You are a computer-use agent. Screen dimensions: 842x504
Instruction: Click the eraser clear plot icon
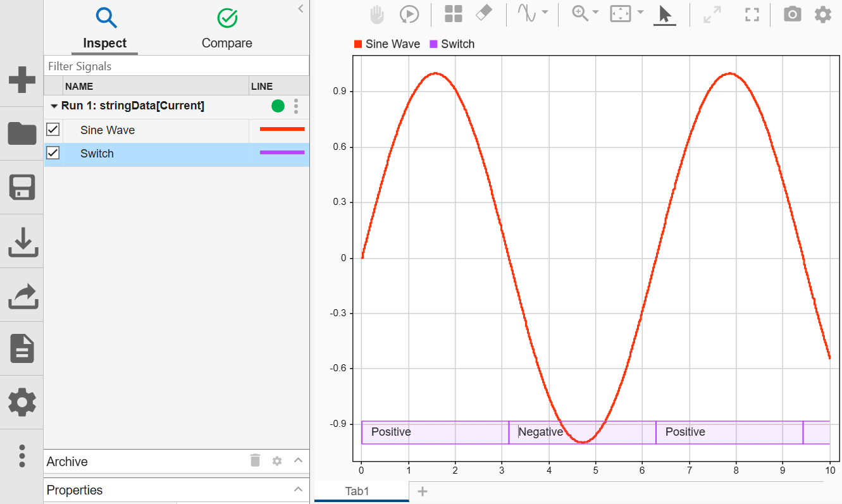[x=483, y=13]
